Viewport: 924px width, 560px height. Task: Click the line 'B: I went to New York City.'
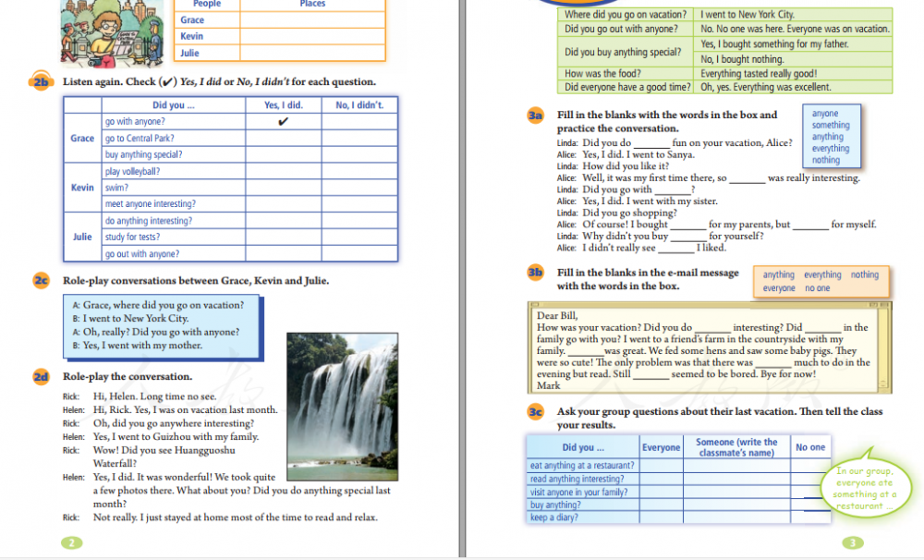(131, 318)
